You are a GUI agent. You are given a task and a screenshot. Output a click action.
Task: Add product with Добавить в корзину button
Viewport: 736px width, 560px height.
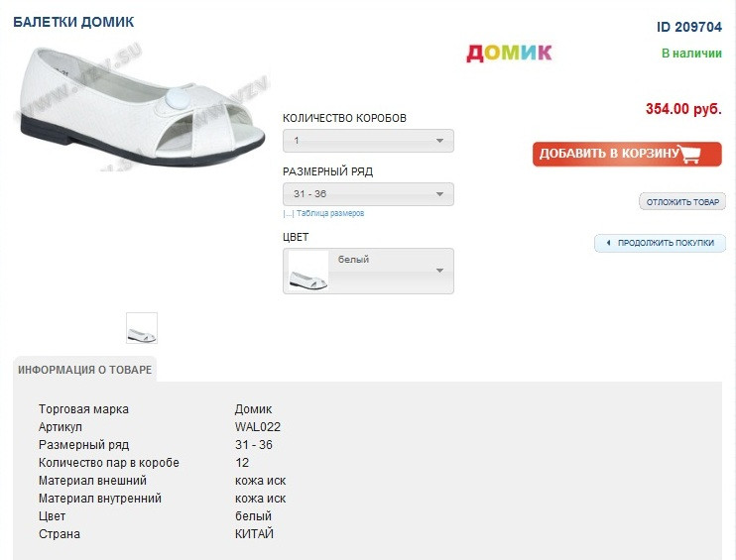click(x=627, y=155)
